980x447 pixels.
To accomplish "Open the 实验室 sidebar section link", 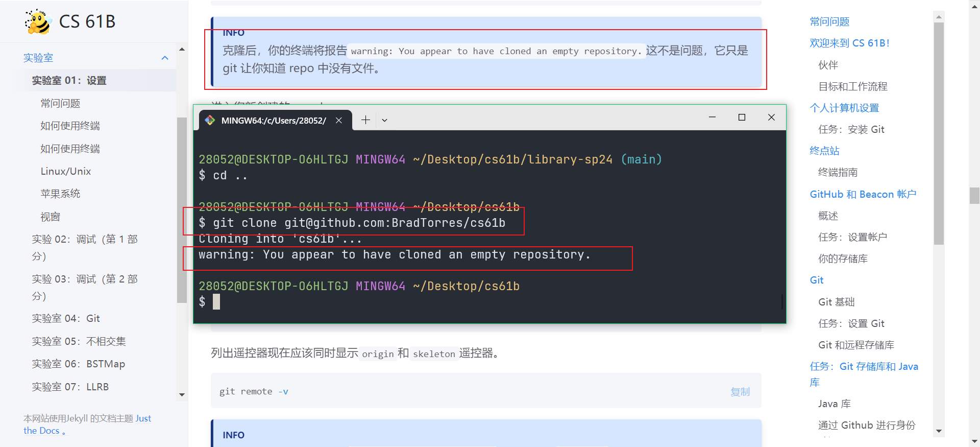I will click(38, 58).
